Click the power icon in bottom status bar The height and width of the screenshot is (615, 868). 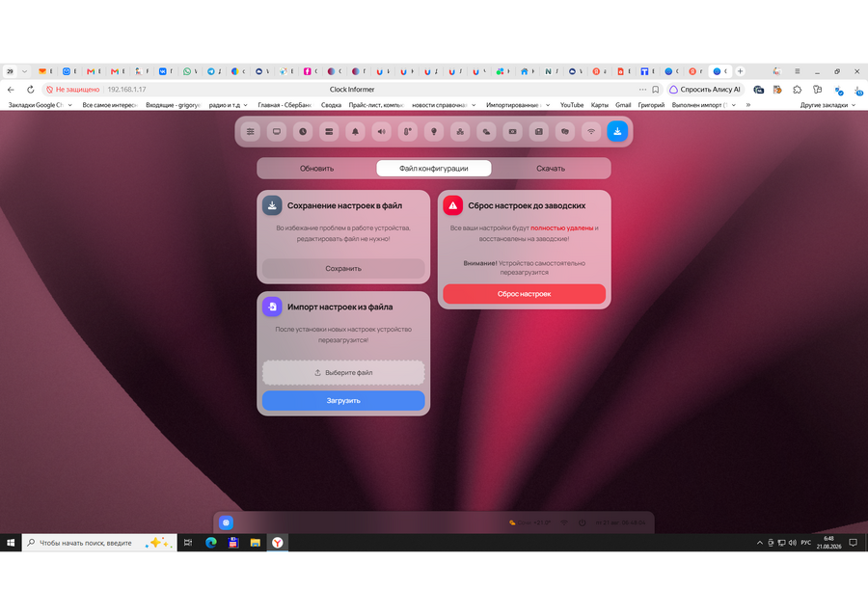tap(583, 522)
